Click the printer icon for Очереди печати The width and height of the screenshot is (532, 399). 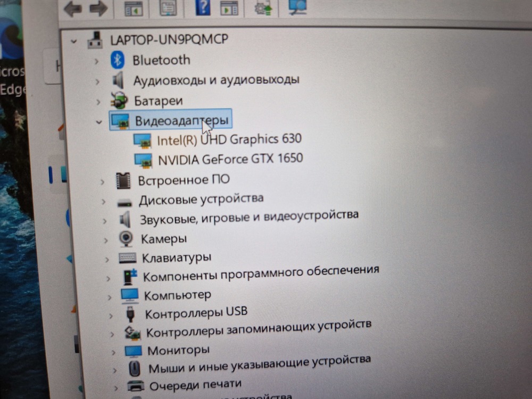coord(136,386)
